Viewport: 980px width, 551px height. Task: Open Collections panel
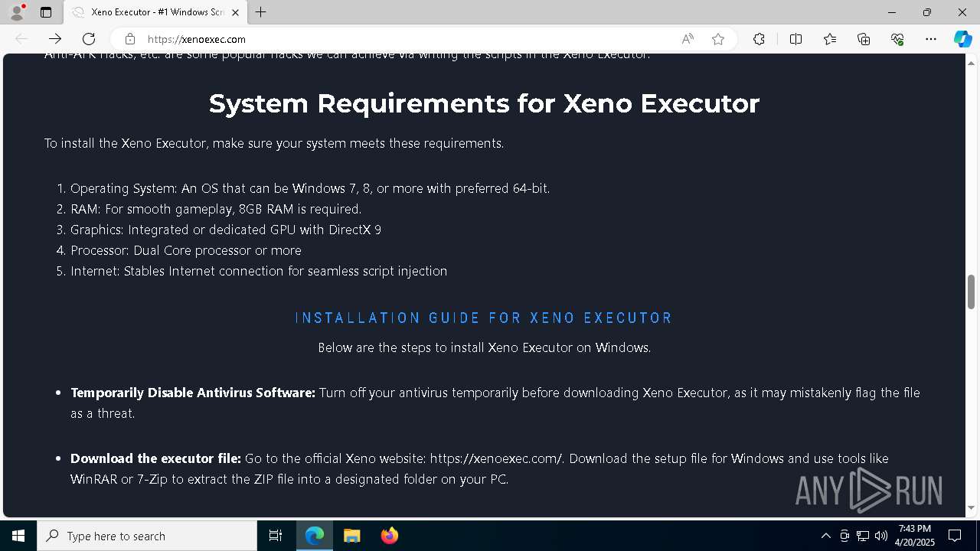[x=864, y=39]
